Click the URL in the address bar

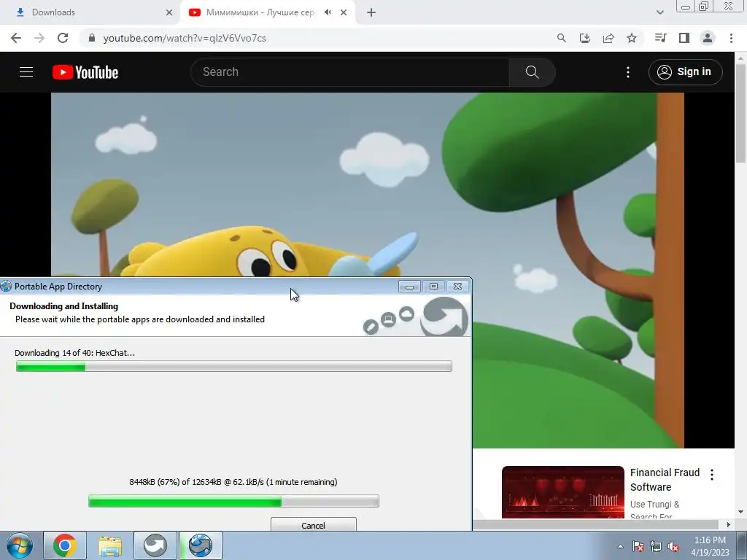[x=185, y=38]
